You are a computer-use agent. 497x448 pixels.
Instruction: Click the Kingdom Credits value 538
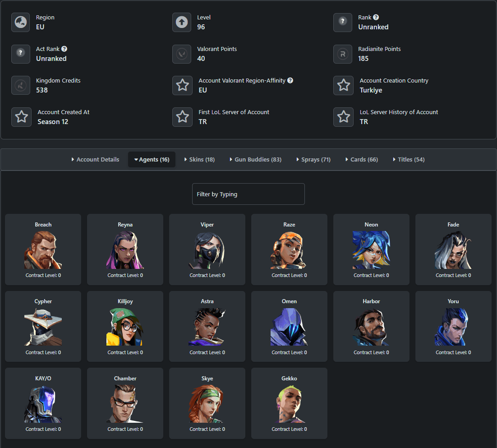(42, 90)
